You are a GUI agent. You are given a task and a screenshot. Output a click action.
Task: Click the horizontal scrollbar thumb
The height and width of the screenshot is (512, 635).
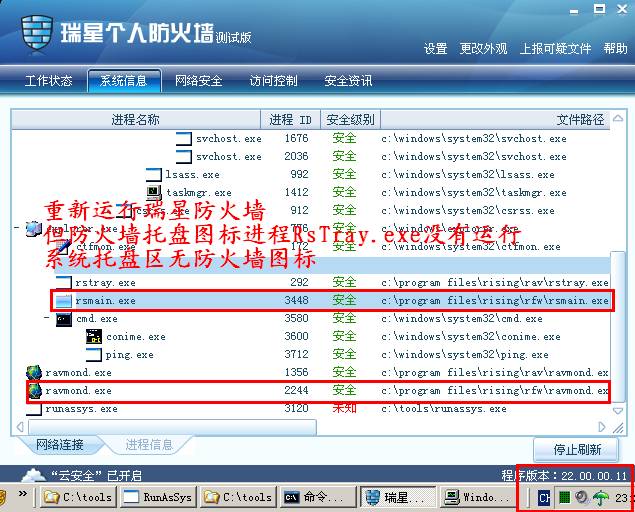pyautogui.click(x=173, y=427)
